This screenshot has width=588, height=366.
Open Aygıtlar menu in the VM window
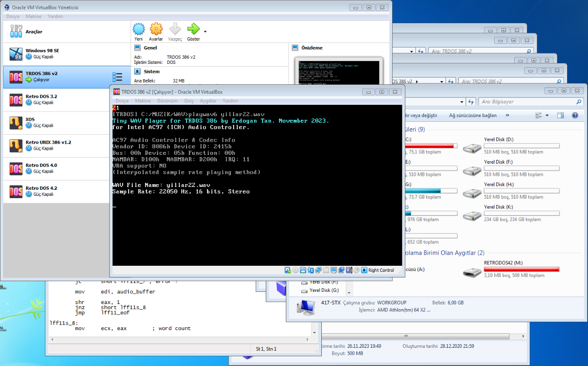click(208, 101)
